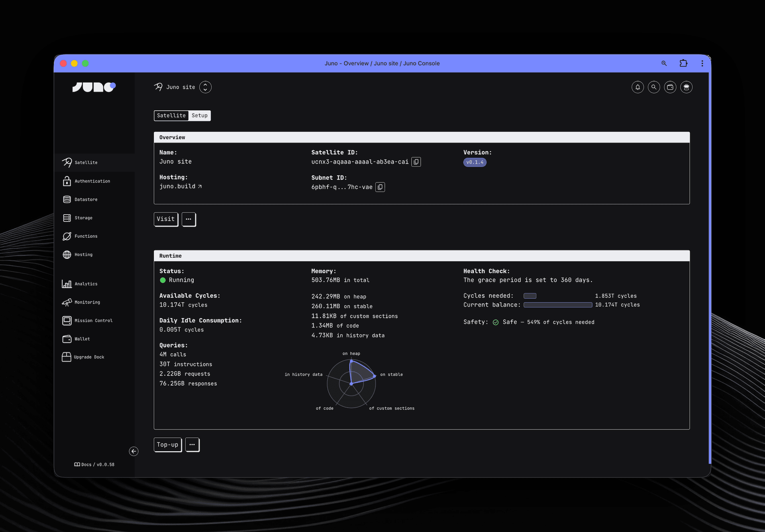
Task: Open Satellite in the sidebar
Action: 94,162
